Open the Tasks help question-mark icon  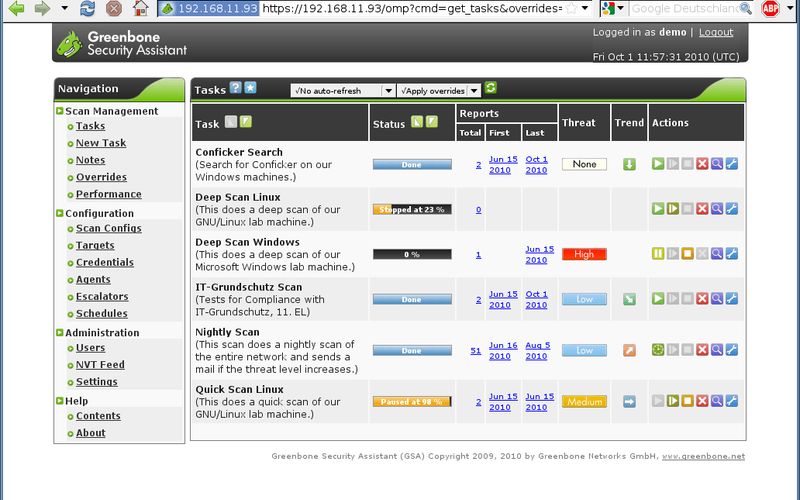coord(236,88)
